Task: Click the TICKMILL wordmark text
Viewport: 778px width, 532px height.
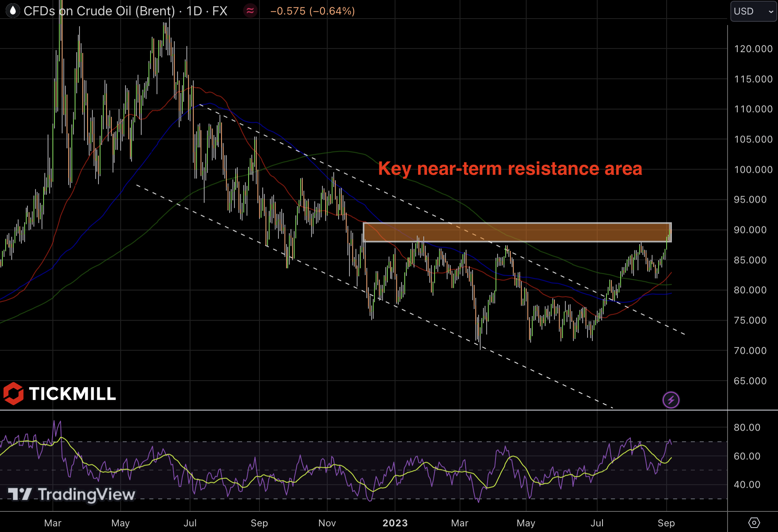Action: pyautogui.click(x=73, y=394)
